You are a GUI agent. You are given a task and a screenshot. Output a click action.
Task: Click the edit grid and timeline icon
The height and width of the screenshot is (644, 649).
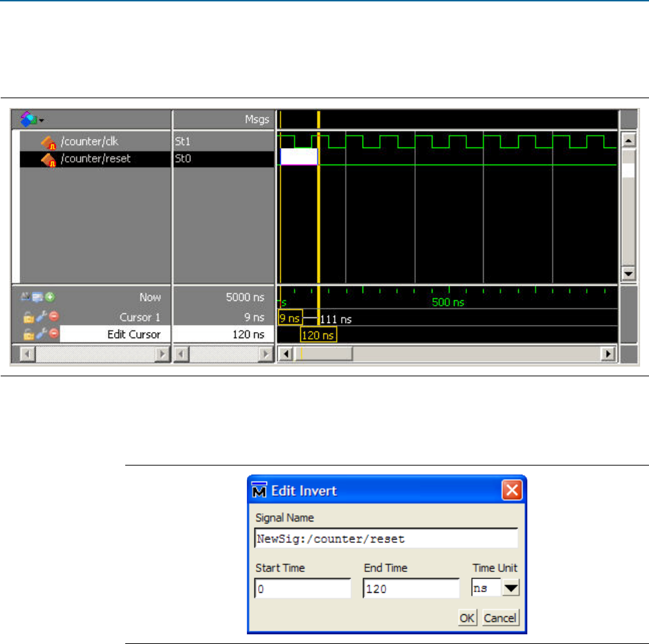(37, 297)
